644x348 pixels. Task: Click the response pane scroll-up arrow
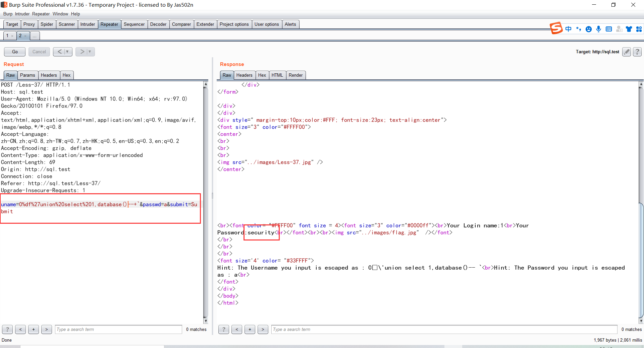641,84
